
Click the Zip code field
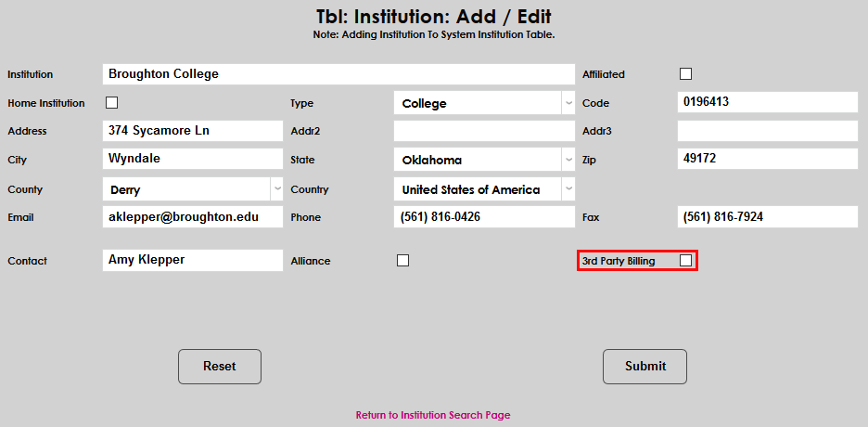pyautogui.click(x=767, y=159)
